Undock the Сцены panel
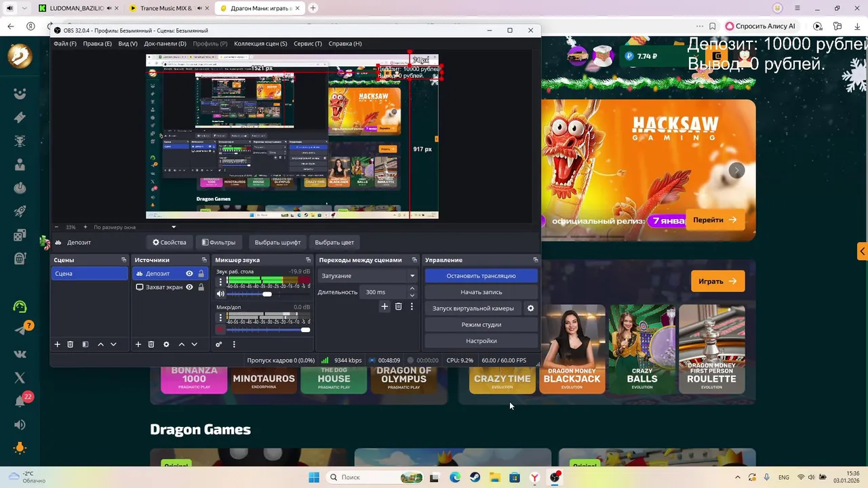 123,260
